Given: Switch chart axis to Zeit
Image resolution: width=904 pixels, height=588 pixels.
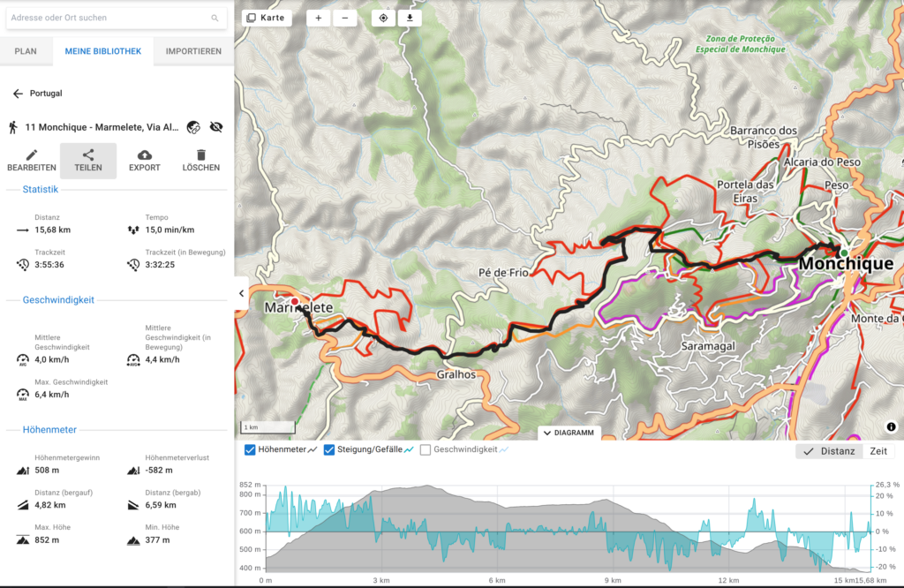Looking at the screenshot, I should [878, 451].
